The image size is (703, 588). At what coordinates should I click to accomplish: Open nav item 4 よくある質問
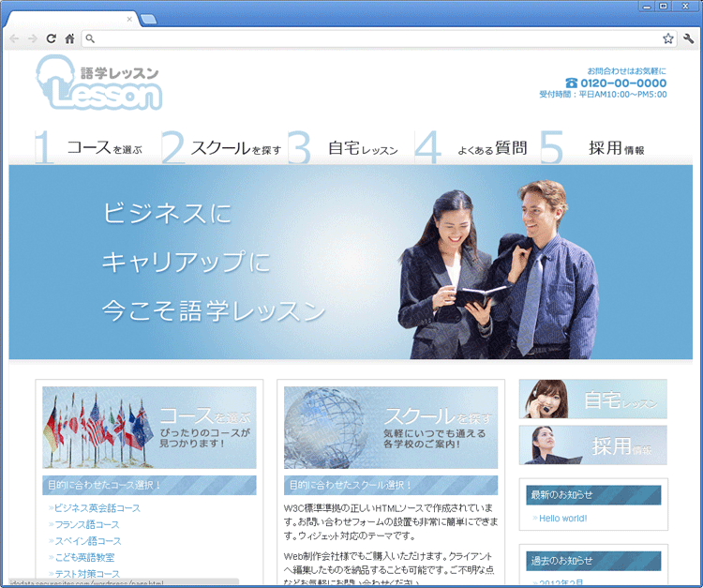tap(477, 147)
